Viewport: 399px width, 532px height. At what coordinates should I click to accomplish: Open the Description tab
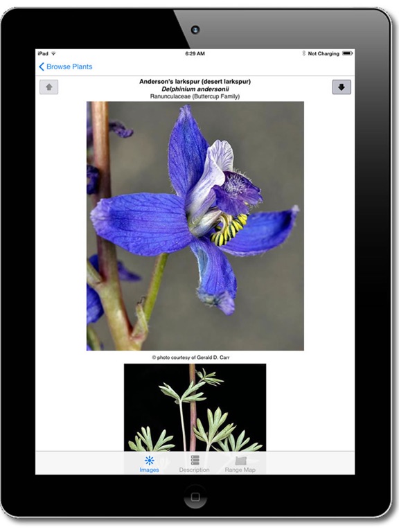pos(195,464)
